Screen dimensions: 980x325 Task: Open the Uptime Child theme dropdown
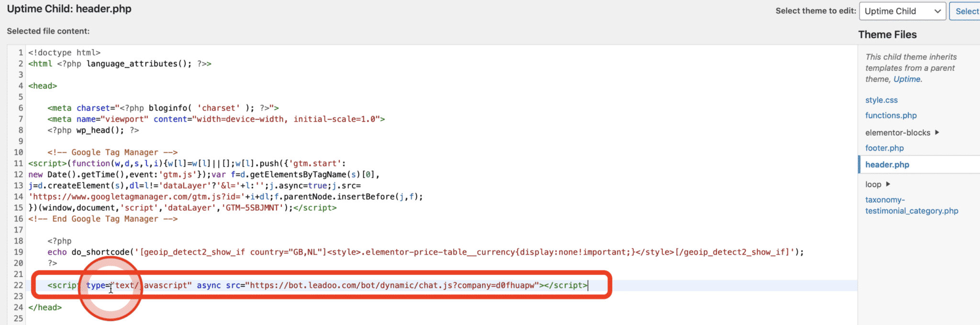[x=902, y=11]
